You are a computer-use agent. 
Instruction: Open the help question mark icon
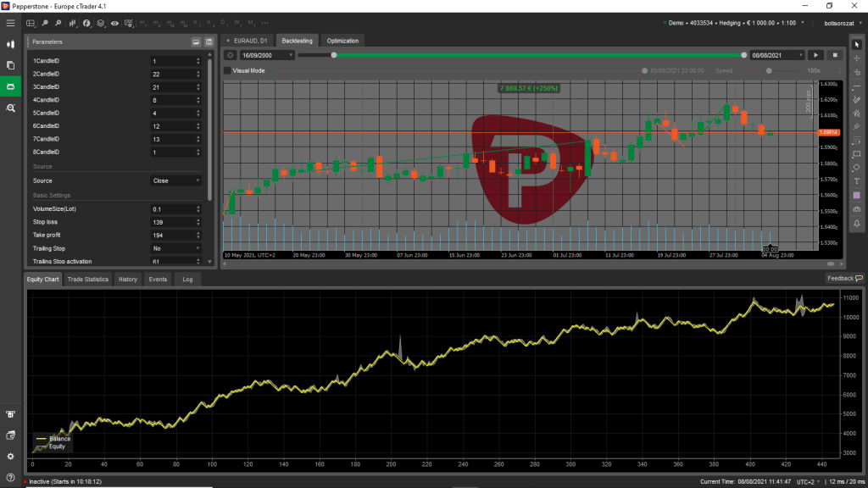(x=10, y=477)
